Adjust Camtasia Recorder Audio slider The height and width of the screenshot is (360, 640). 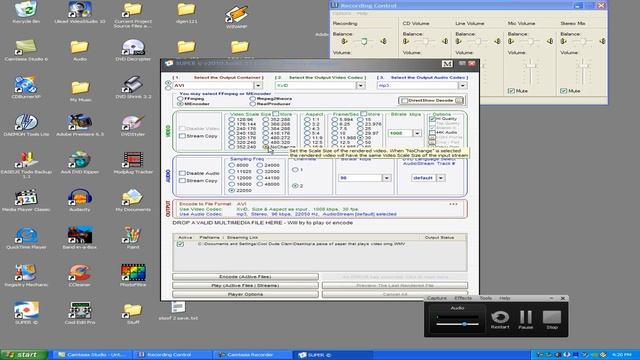coord(464,324)
